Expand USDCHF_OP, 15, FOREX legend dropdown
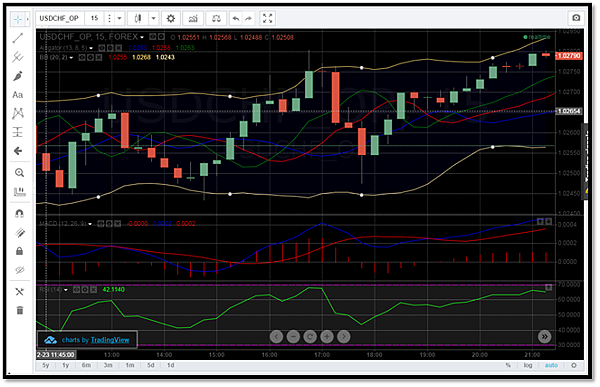The height and width of the screenshot is (387, 600). (142, 38)
